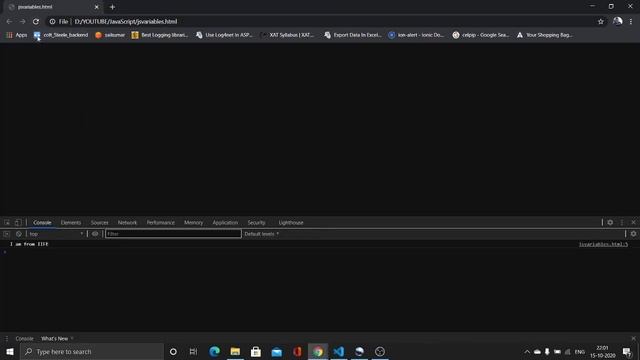Screen dimensions: 640x360
Task: Close the jsvariables.html tab
Action: 97,7
